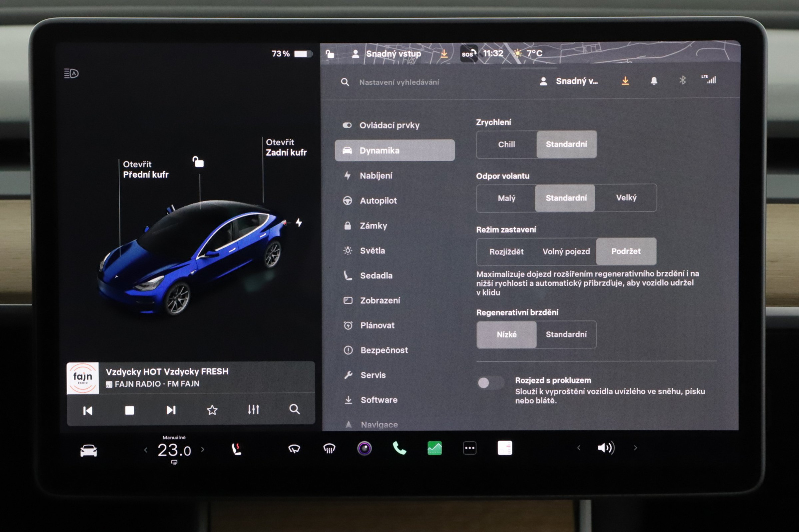This screenshot has width=799, height=532.
Task: Open the phone app icon
Action: point(399,448)
